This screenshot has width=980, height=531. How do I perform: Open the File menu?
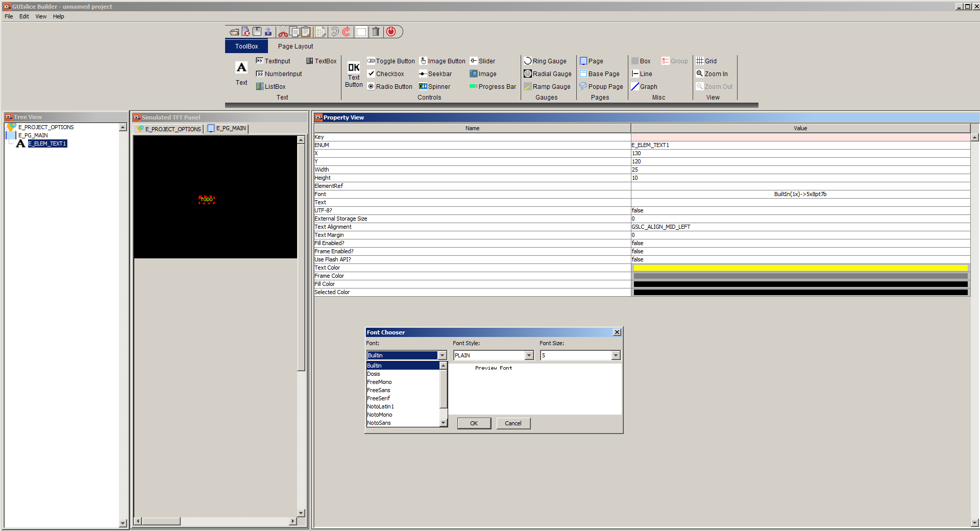coord(9,16)
